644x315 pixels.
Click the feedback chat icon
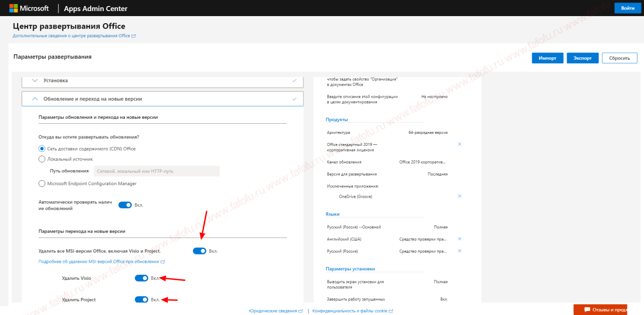pyautogui.click(x=587, y=309)
